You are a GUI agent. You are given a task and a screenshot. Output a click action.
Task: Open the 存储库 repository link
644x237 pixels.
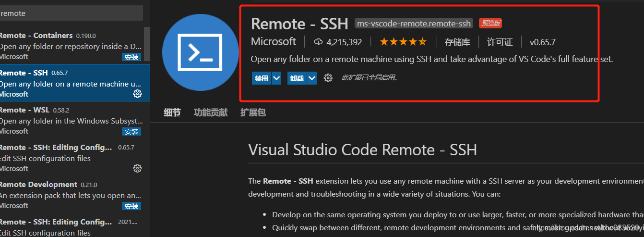click(x=457, y=42)
